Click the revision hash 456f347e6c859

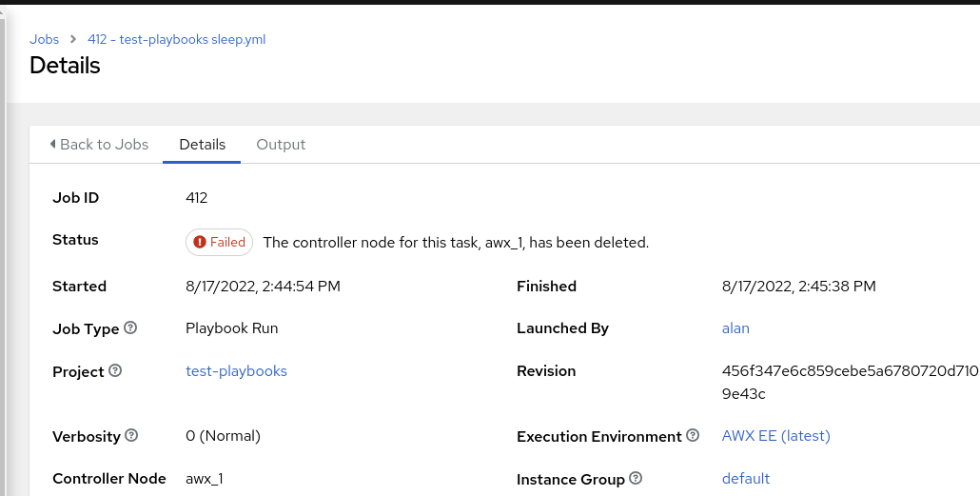click(x=850, y=382)
